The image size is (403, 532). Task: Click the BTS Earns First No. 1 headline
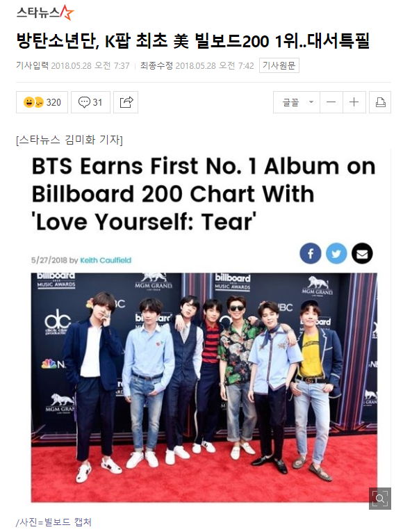(x=204, y=194)
